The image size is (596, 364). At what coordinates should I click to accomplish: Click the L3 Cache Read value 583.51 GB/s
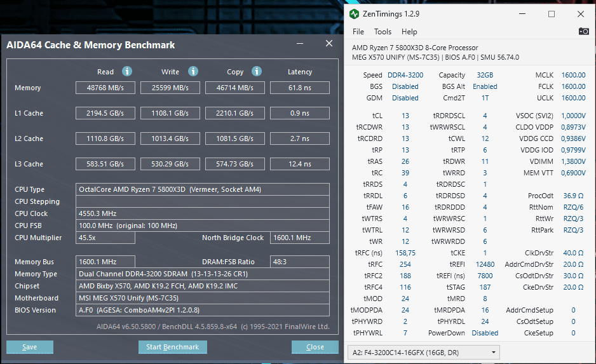(x=105, y=164)
